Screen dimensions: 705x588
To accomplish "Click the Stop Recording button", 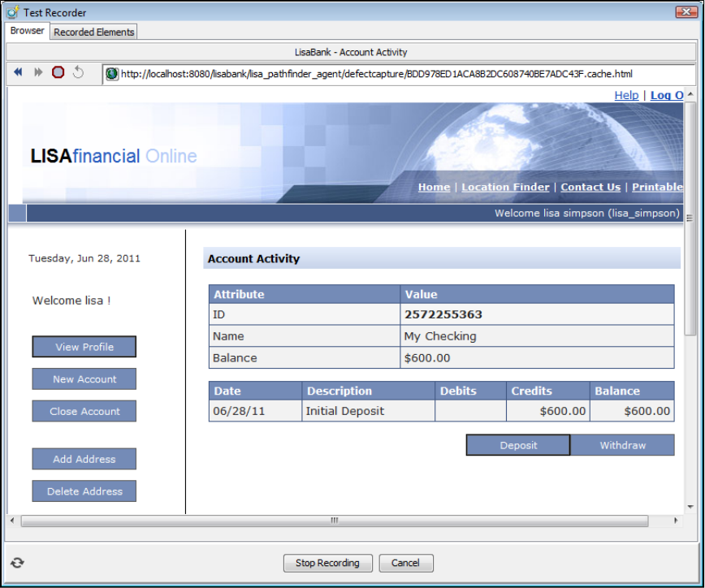I will tap(328, 563).
